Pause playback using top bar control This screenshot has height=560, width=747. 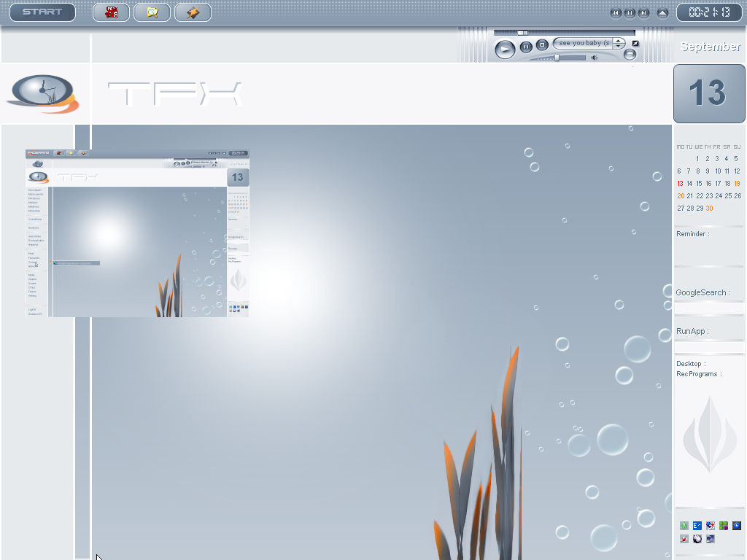[630, 13]
